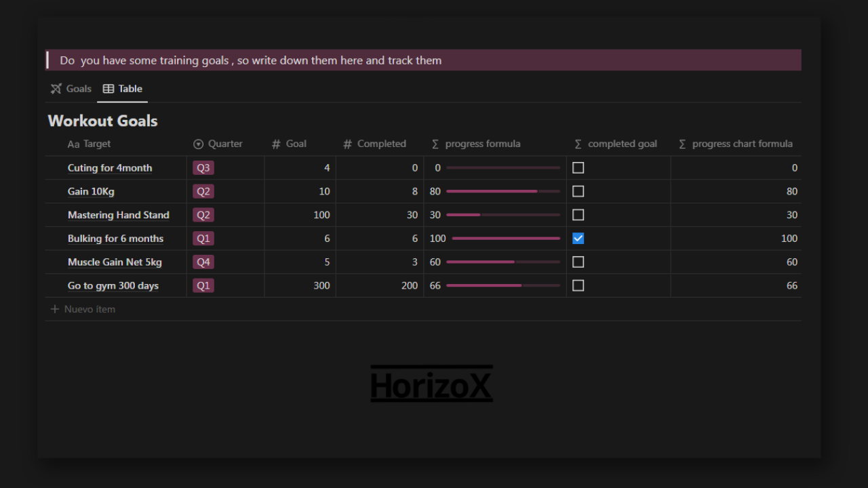Click Q3 tag for Cuting for 4month

(203, 168)
